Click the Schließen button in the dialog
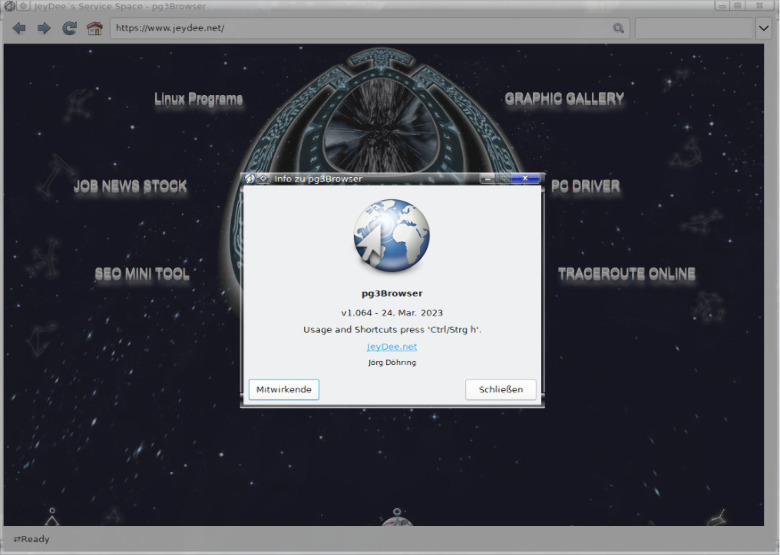780x555 pixels. [x=501, y=389]
